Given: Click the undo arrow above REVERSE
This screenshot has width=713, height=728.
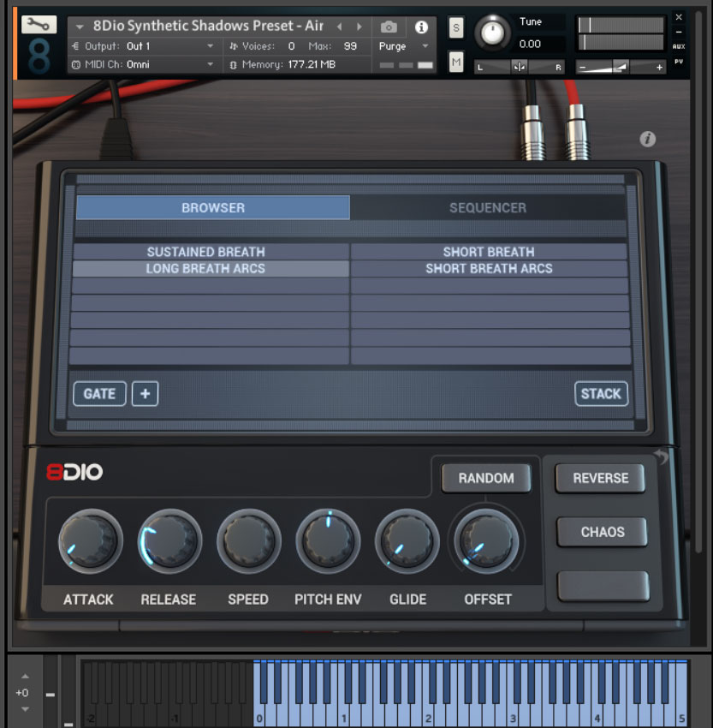Looking at the screenshot, I should 661,458.
